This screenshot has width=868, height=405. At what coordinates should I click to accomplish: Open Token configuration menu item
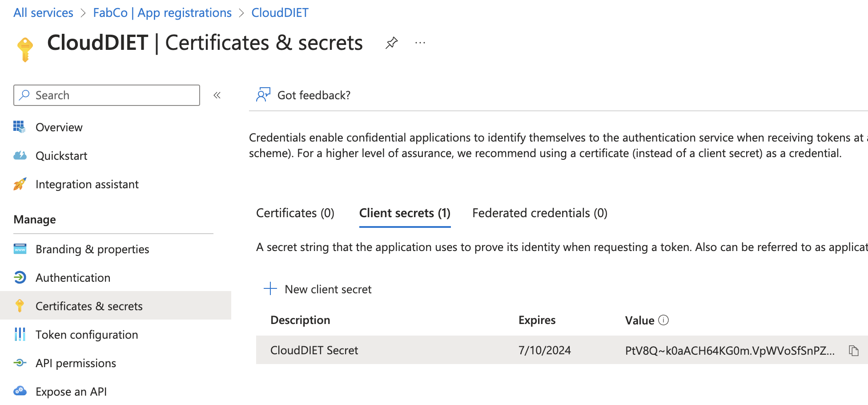pyautogui.click(x=87, y=335)
